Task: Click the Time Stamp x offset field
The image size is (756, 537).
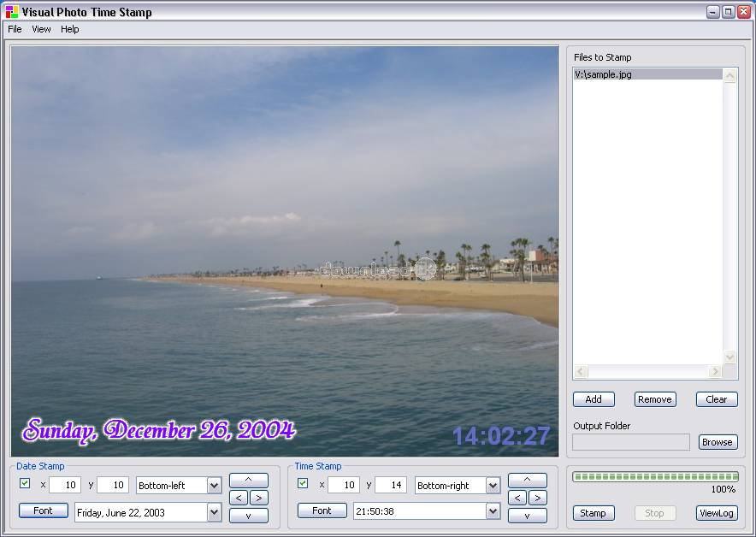Action: coord(343,485)
